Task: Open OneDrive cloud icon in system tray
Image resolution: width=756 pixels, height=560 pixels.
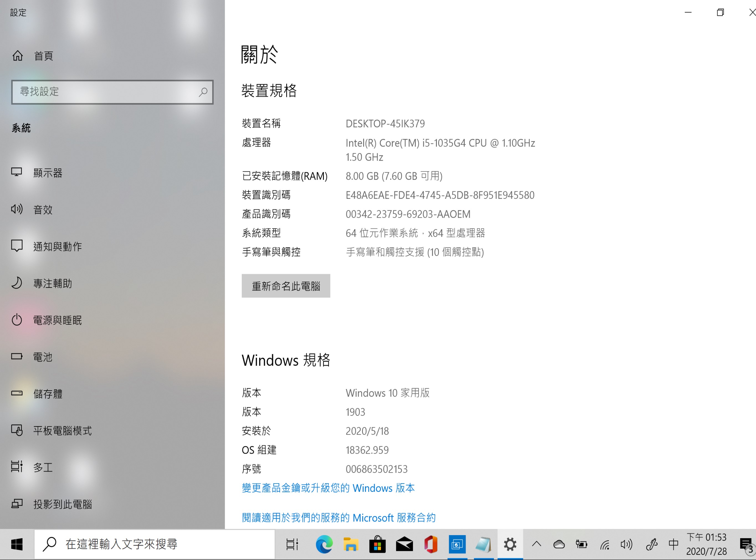Action: [x=559, y=545]
